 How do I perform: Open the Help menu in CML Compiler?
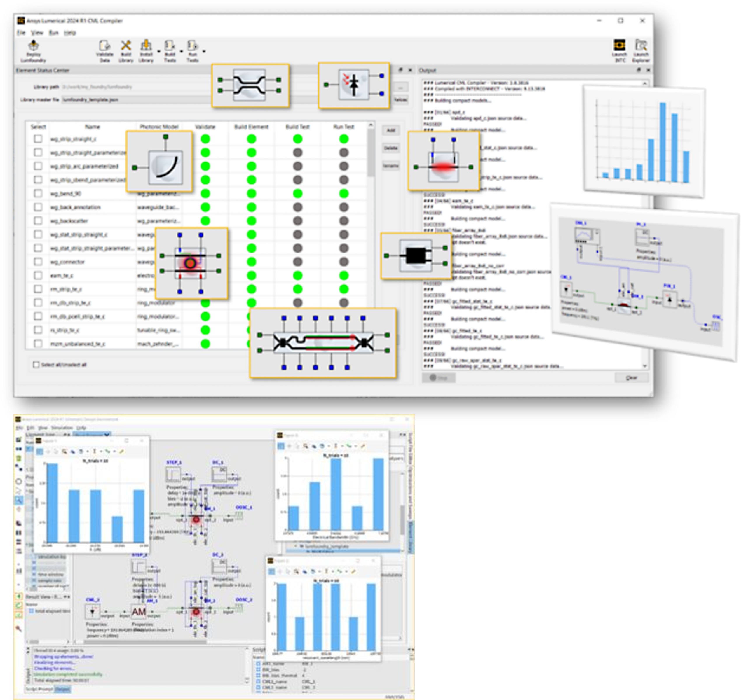click(x=70, y=33)
